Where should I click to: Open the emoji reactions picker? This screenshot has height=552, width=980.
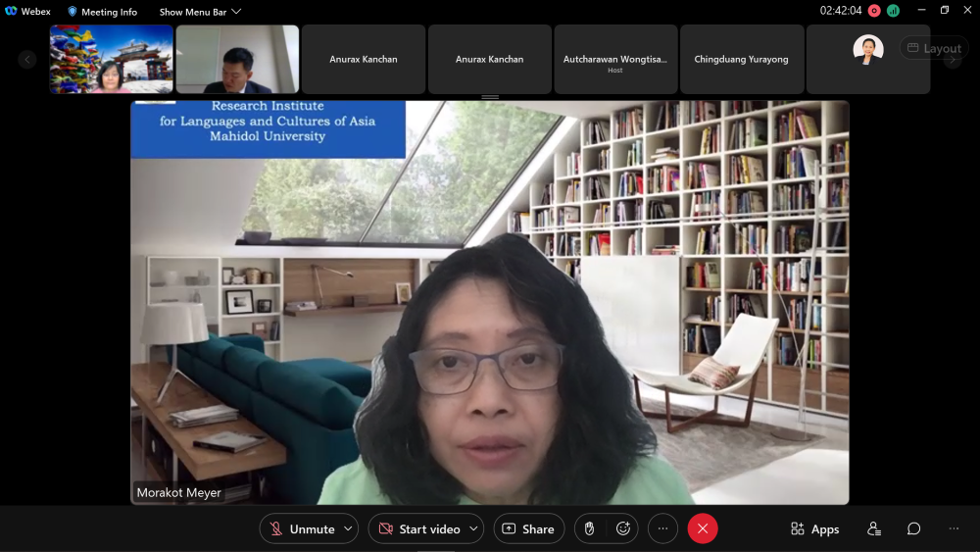(x=622, y=529)
